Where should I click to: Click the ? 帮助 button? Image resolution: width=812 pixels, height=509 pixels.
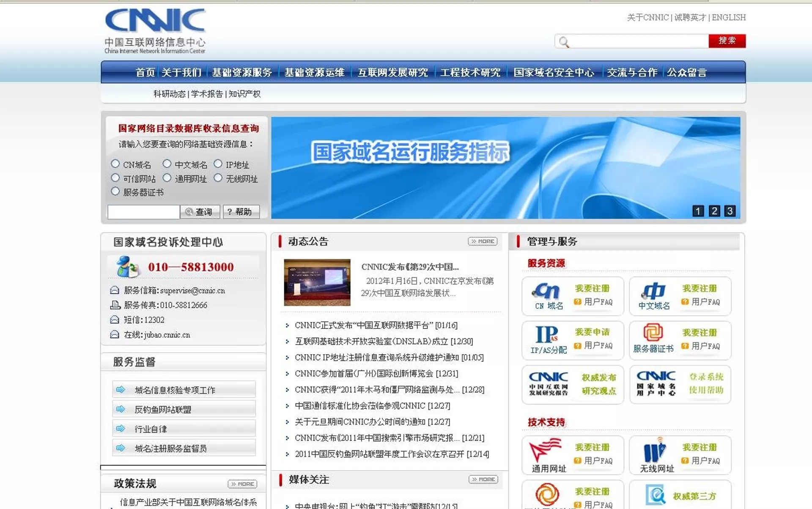(x=241, y=211)
